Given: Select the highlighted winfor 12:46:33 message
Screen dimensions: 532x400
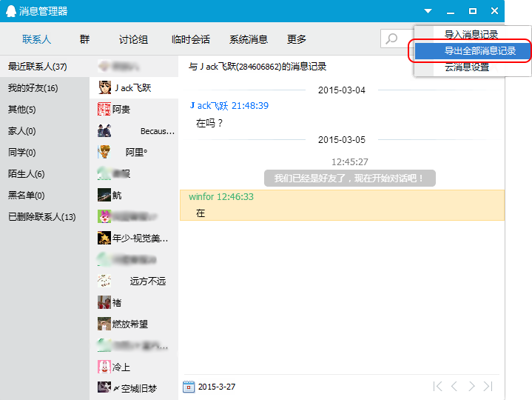Looking at the screenshot, I should click(x=342, y=205).
